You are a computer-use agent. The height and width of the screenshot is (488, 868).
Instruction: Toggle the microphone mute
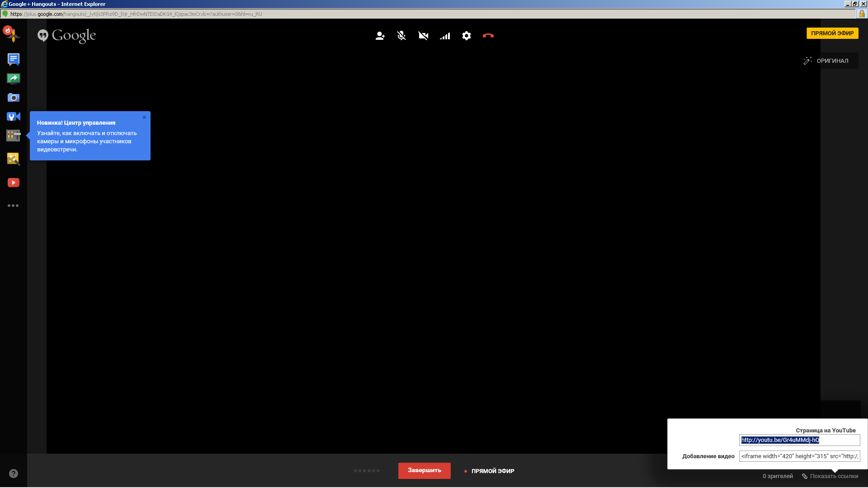401,36
